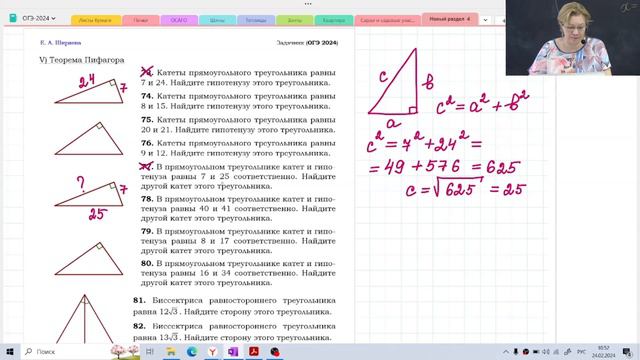Open the taskbar clock and date
Image resolution: width=640 pixels, height=360 pixels.
click(604, 351)
